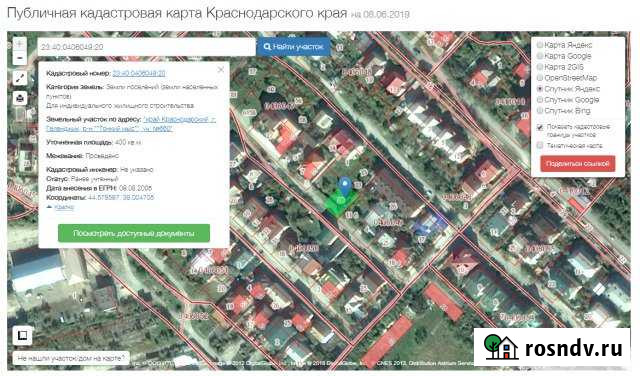Click Не нашли участок/дом на карте link

coord(71,358)
